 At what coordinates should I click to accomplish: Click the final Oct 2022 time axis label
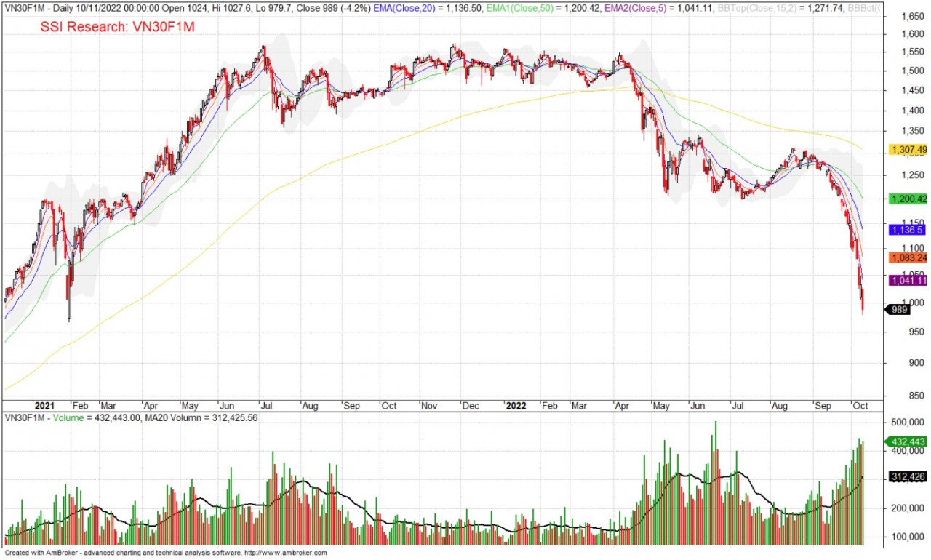coord(860,406)
